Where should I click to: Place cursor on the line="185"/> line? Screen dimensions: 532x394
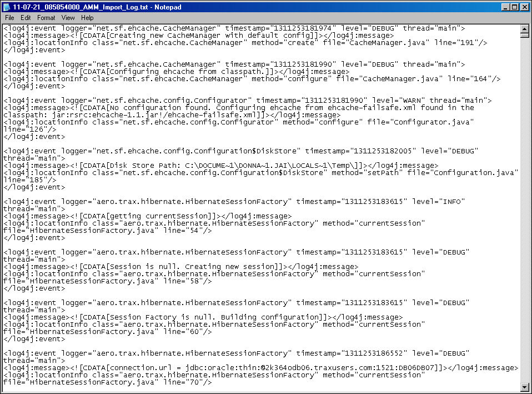click(30, 180)
